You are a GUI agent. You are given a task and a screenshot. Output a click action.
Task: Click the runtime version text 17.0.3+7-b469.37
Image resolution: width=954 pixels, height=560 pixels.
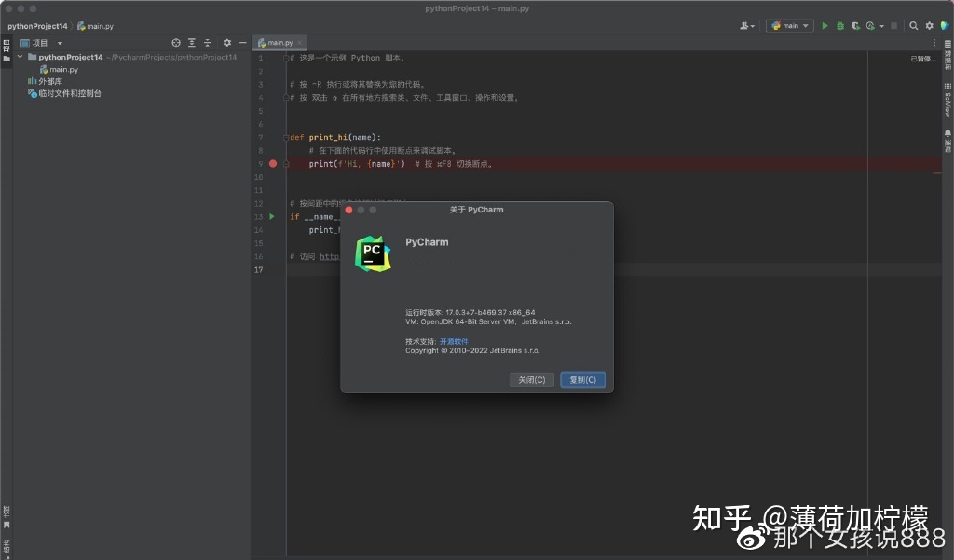[470, 312]
